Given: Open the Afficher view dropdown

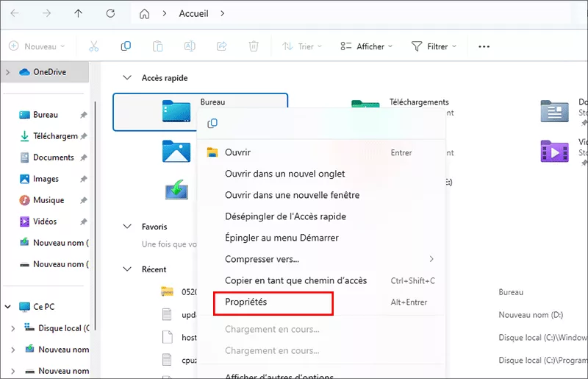Looking at the screenshot, I should click(366, 46).
